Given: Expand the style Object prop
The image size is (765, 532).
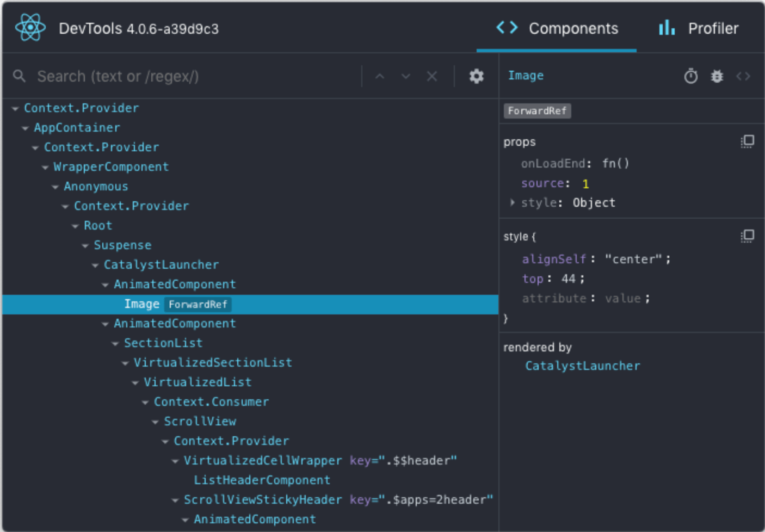Looking at the screenshot, I should pos(512,202).
